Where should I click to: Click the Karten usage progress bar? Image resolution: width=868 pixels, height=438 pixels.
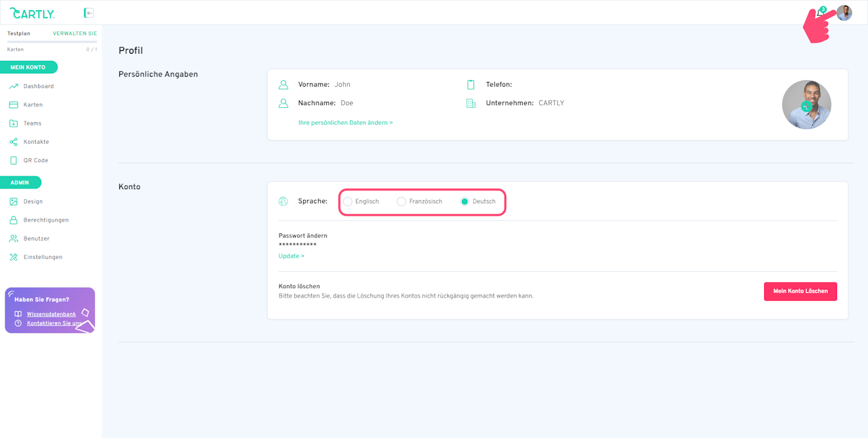coord(52,42)
